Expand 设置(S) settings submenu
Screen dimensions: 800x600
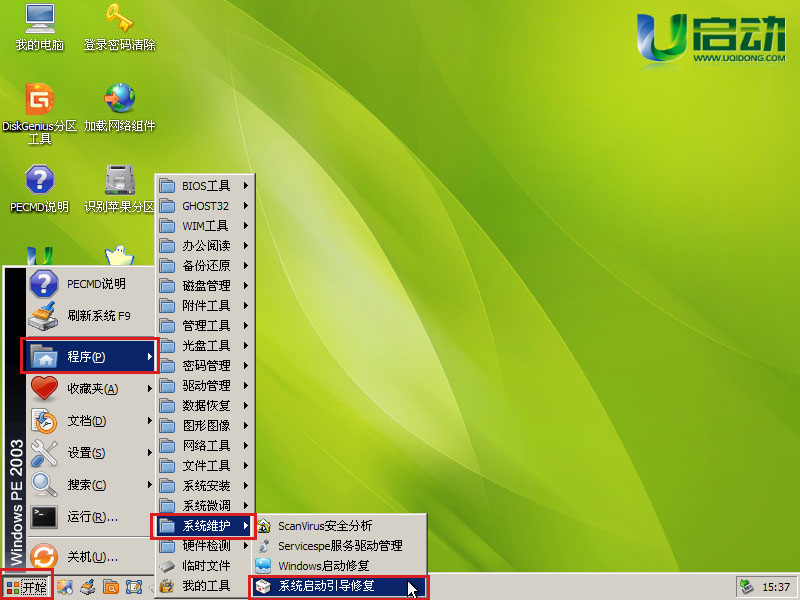(90, 453)
